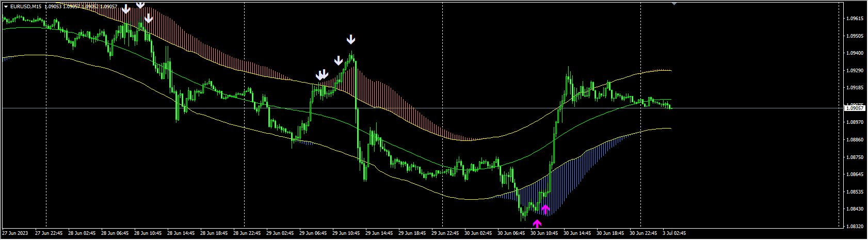The height and width of the screenshot is (240, 868).
Task: Click the 28 Jun 06:45 time label
Action: [115, 233]
